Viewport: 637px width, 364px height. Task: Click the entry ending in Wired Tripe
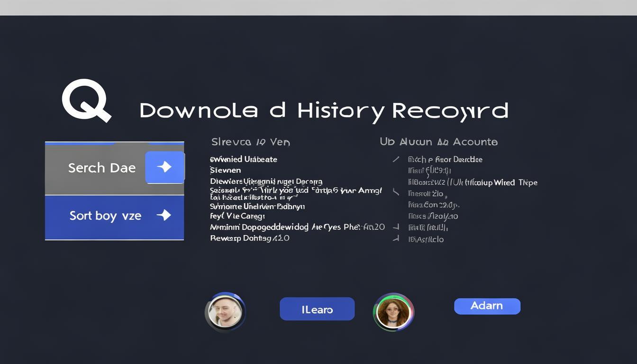tap(473, 182)
